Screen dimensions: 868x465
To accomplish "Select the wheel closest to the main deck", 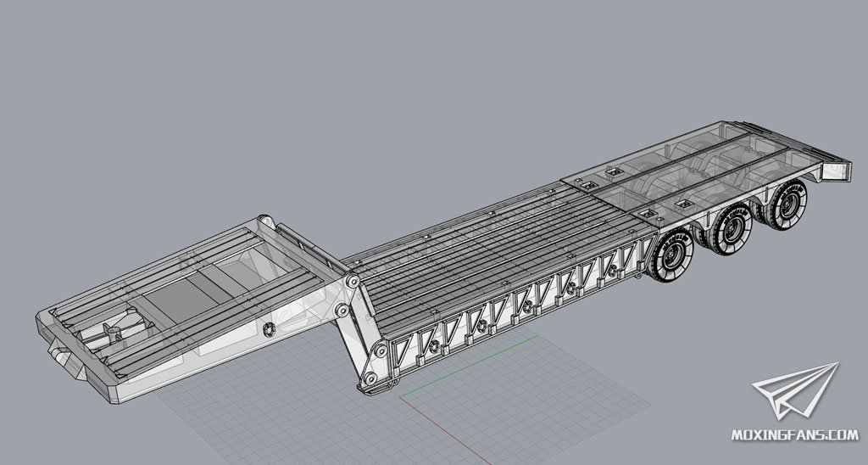I will tap(673, 256).
